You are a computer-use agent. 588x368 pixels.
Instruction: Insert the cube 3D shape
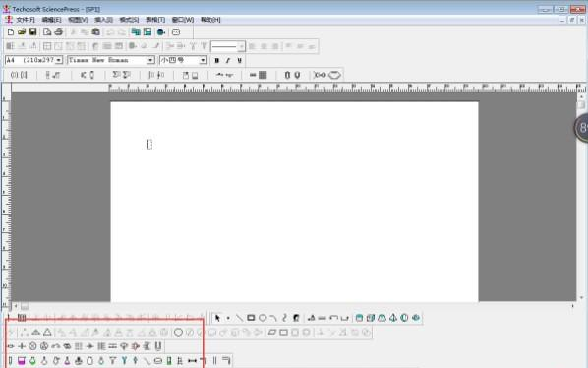(x=371, y=318)
